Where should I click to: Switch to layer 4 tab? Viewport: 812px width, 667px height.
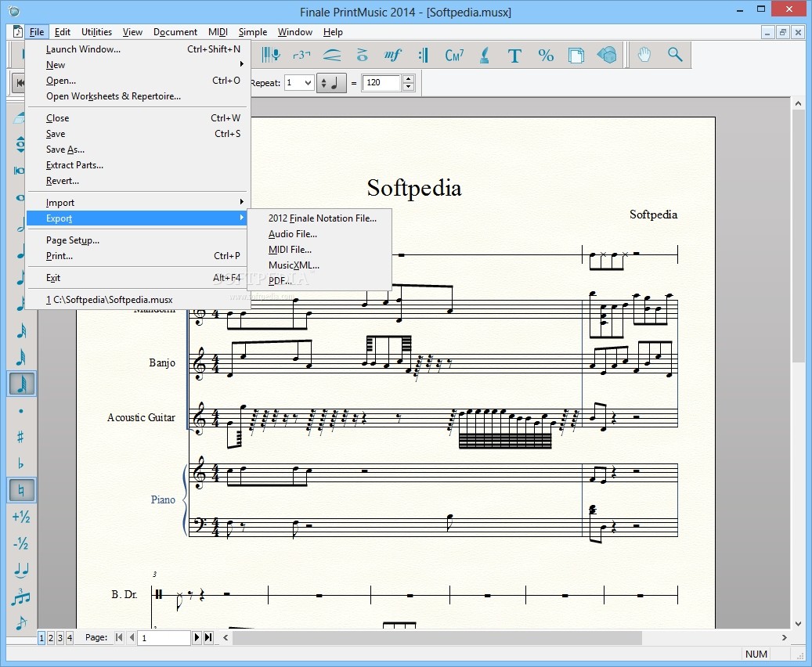(70, 637)
